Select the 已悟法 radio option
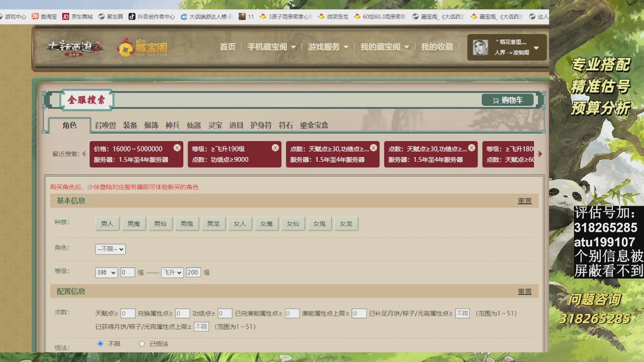 [142, 343]
